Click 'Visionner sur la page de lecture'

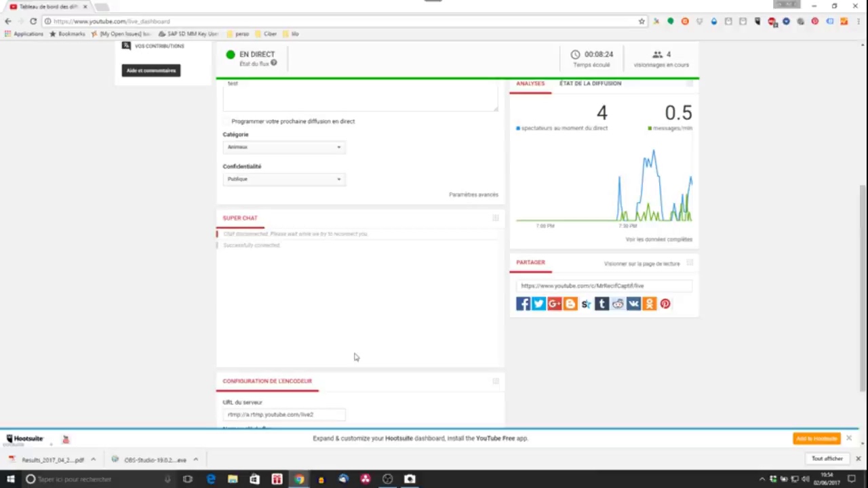pos(642,264)
